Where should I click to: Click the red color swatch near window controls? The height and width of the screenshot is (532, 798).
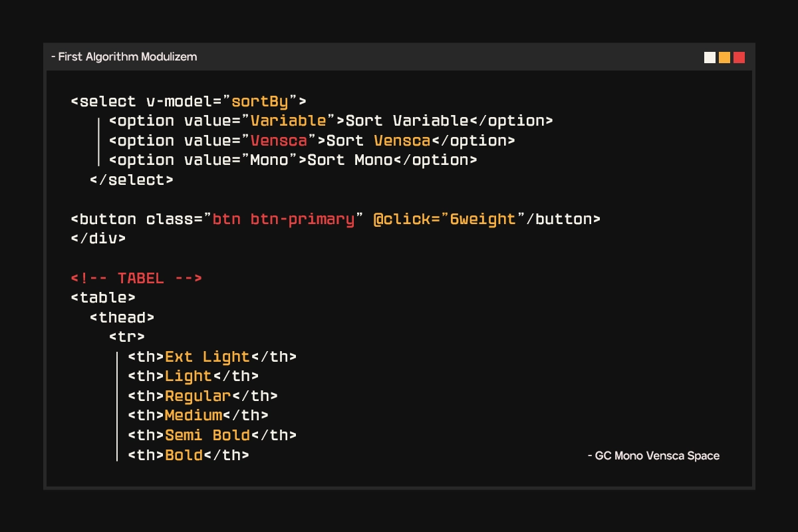(x=738, y=58)
